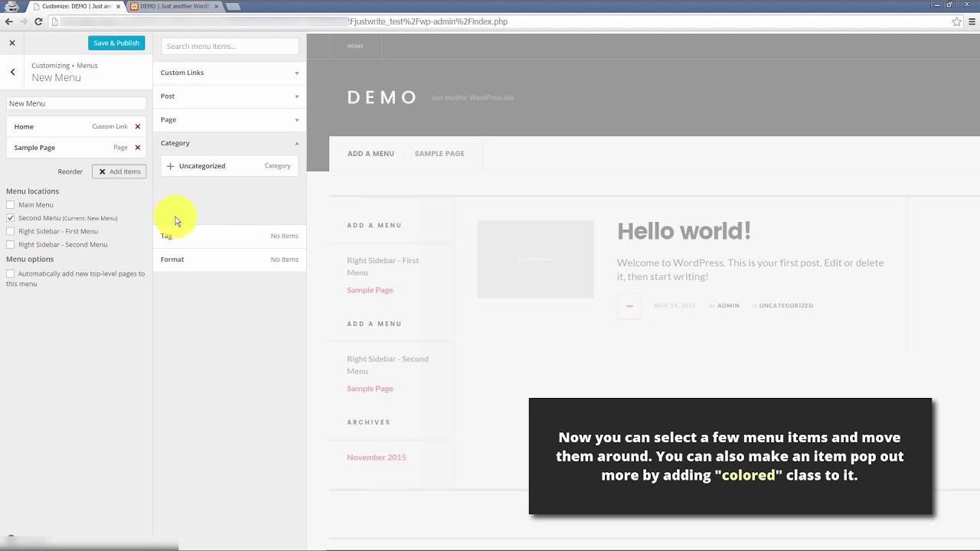Close the Customize: DEMO browser tab
This screenshot has height=551, width=980.
[118, 6]
